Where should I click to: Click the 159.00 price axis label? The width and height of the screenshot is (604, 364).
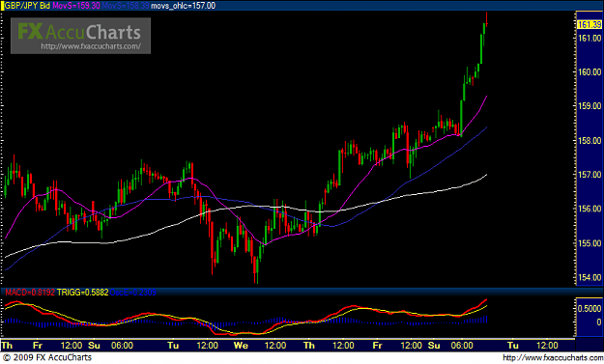pyautogui.click(x=590, y=106)
